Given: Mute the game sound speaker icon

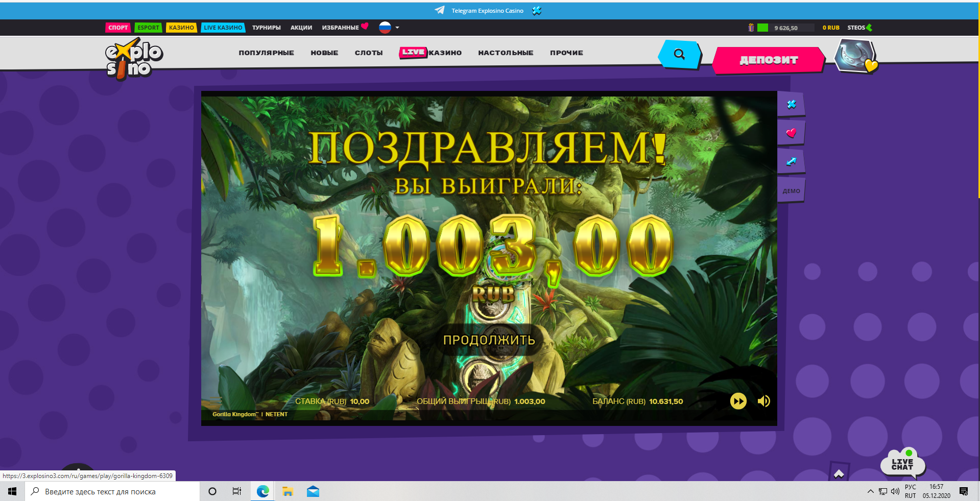Looking at the screenshot, I should click(x=763, y=401).
